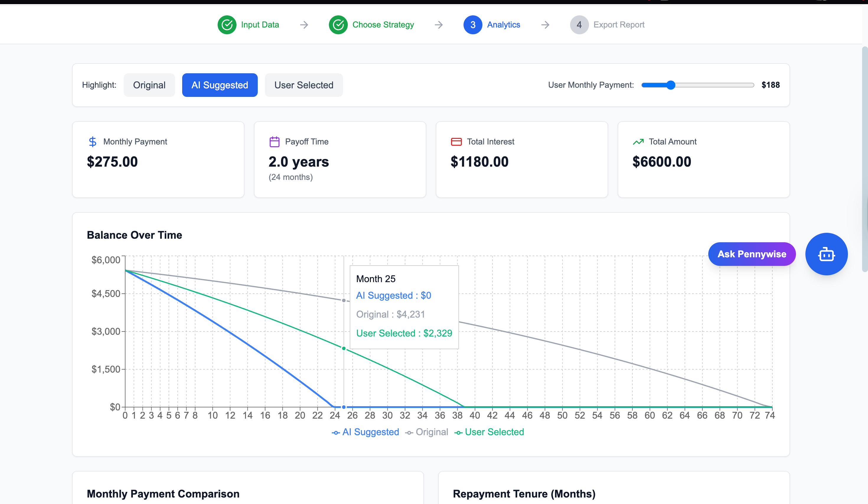Click the Input Data green checkmark icon
This screenshot has width=868, height=504.
pos(227,25)
